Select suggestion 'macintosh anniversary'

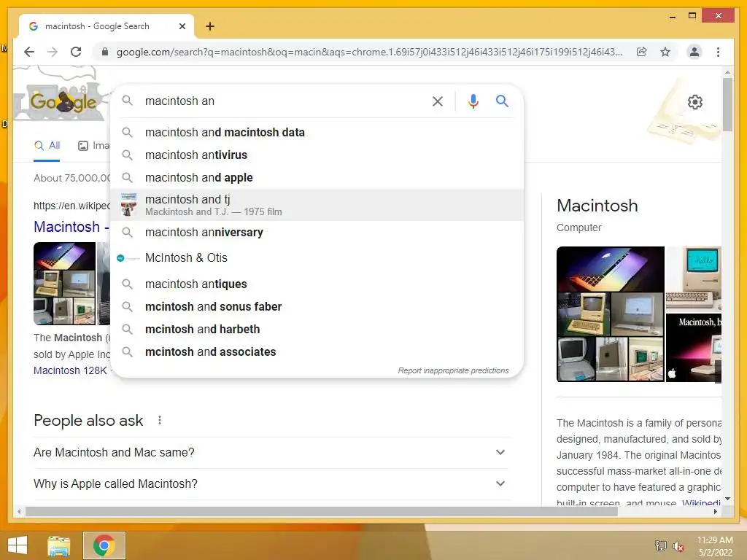click(x=317, y=233)
